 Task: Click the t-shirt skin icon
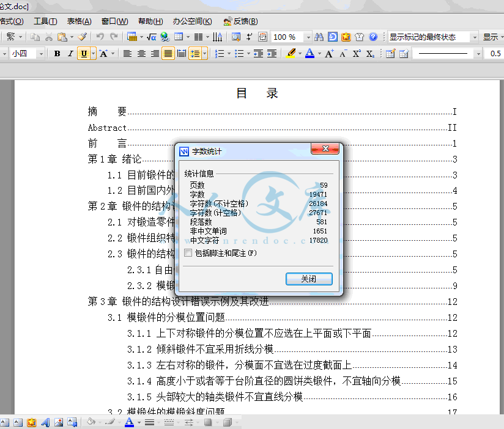click(x=360, y=37)
